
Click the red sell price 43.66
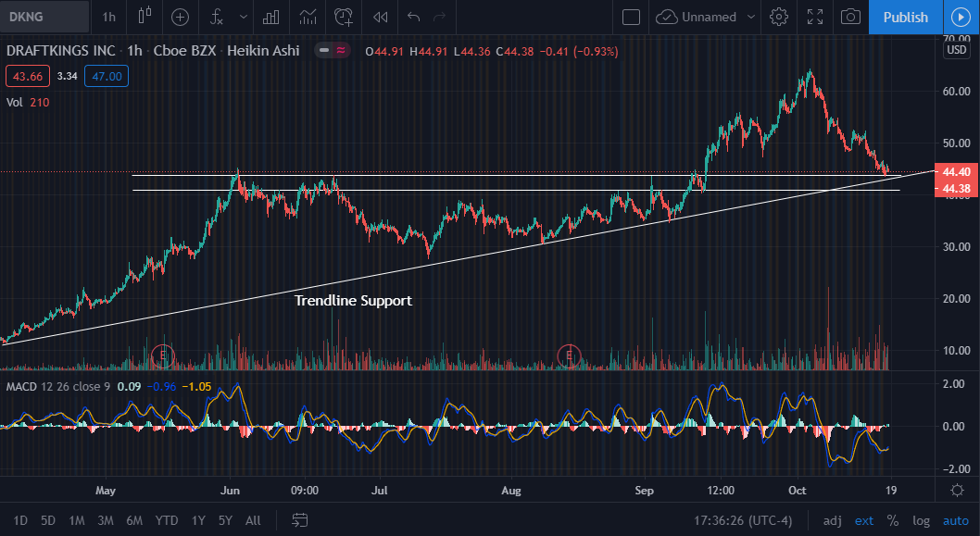28,76
